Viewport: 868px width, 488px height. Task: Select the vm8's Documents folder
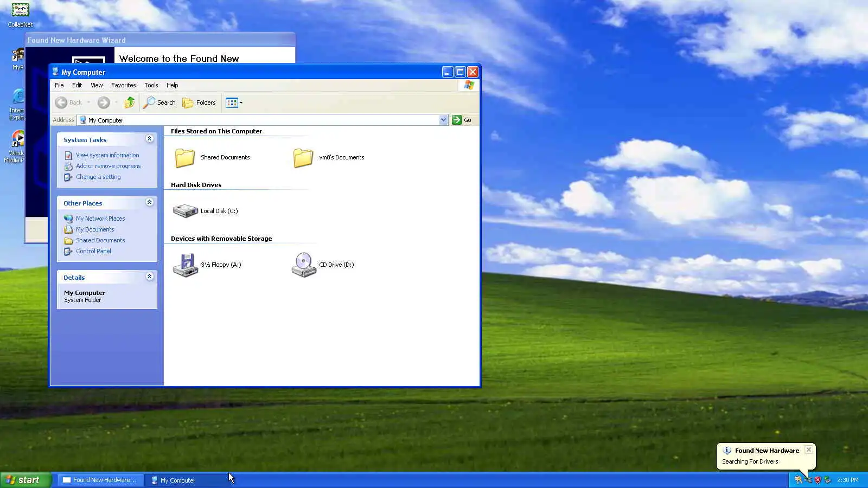(329, 157)
